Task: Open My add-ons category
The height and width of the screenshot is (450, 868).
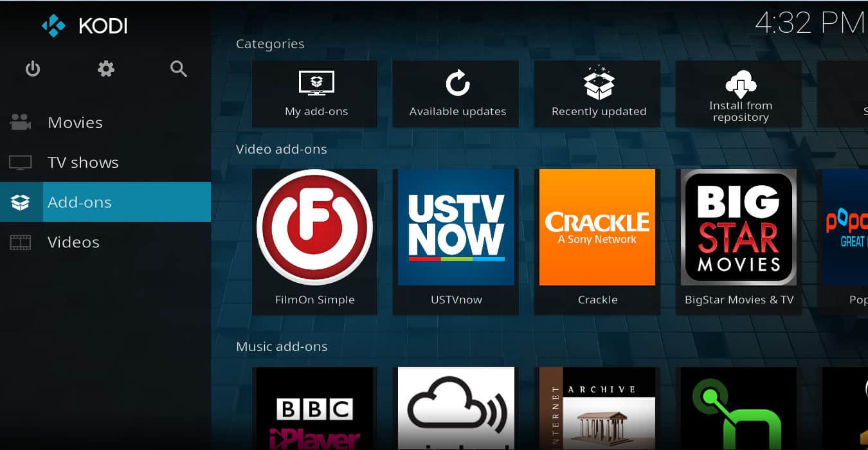Action: (315, 94)
